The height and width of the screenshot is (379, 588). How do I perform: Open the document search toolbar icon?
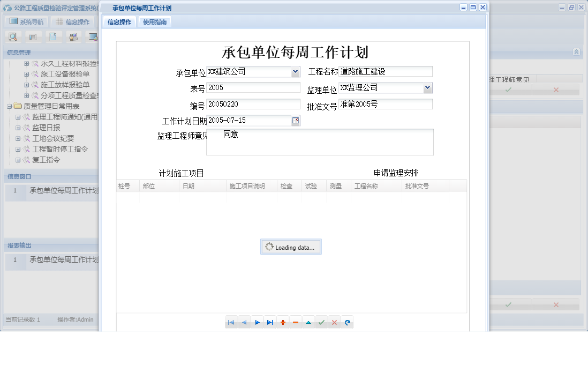click(x=12, y=36)
